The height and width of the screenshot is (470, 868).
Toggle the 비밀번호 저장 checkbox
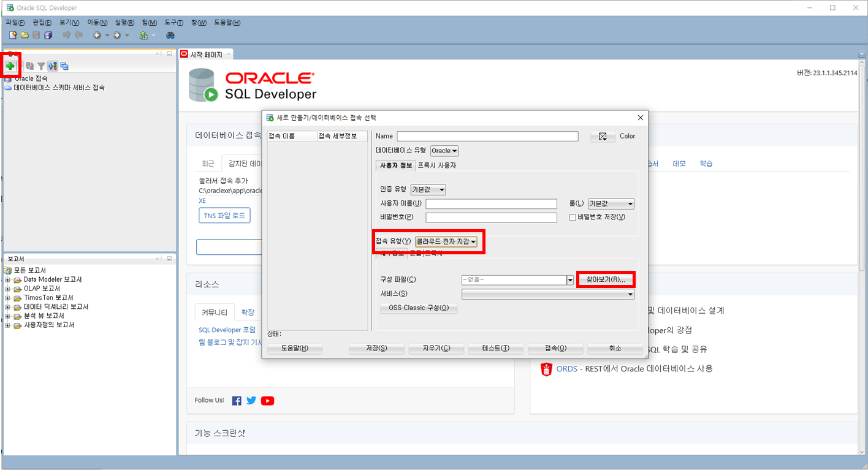(573, 217)
